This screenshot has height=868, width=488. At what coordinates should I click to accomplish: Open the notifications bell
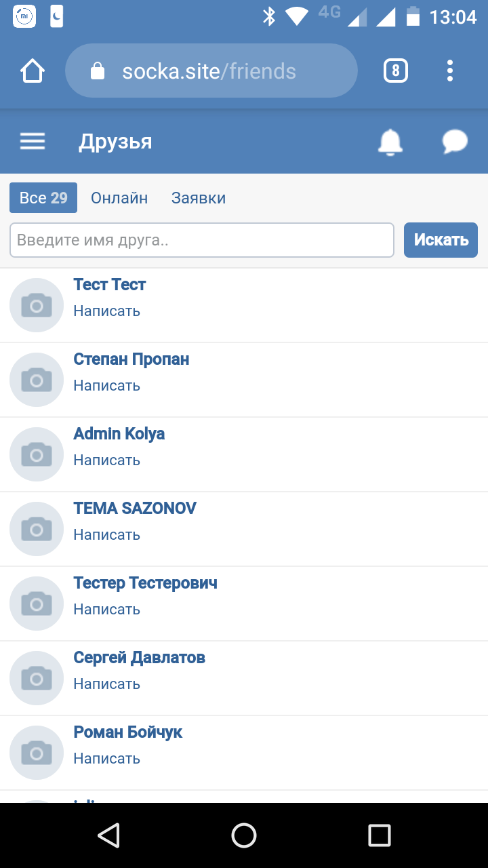tap(390, 142)
